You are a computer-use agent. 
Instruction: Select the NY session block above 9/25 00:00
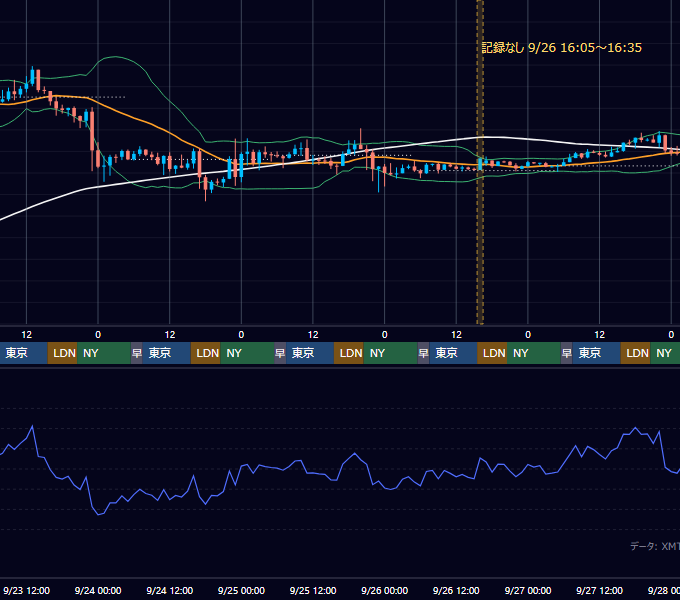(247, 353)
